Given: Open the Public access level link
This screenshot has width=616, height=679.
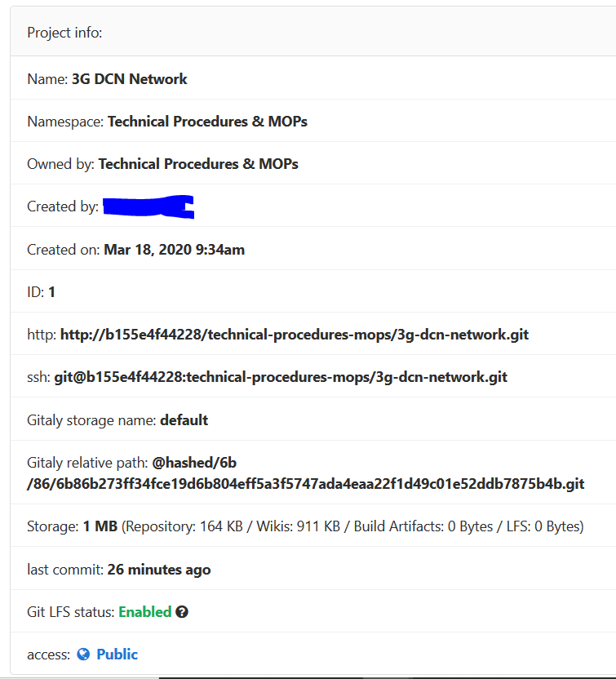Looking at the screenshot, I should point(117,655).
